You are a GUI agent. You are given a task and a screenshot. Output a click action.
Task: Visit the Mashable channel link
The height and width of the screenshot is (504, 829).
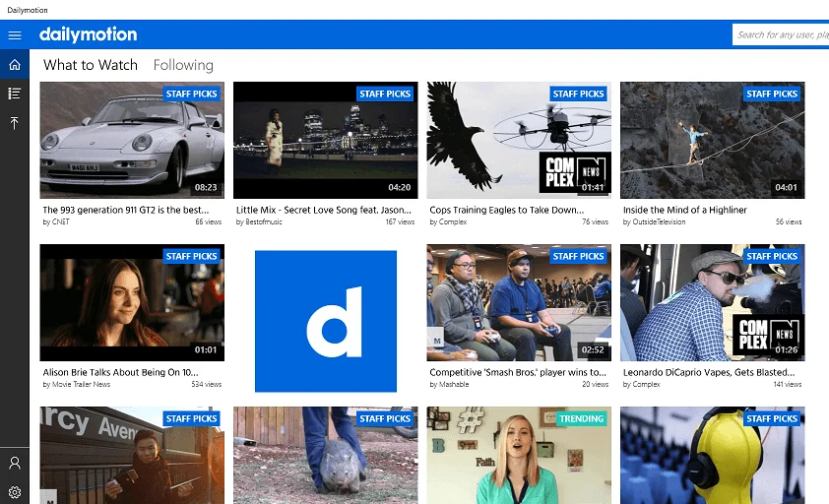pos(453,385)
